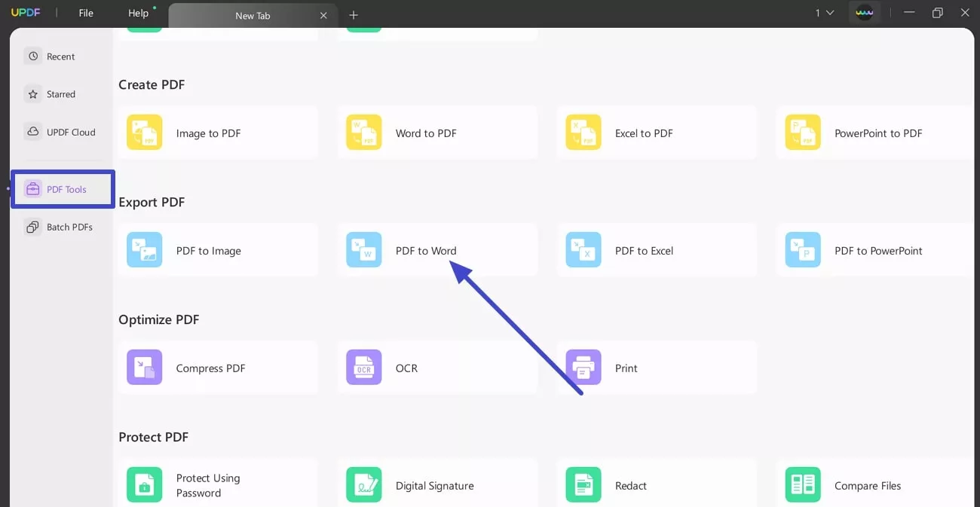This screenshot has width=980, height=507.
Task: Click the Digital Signature icon
Action: (363, 485)
